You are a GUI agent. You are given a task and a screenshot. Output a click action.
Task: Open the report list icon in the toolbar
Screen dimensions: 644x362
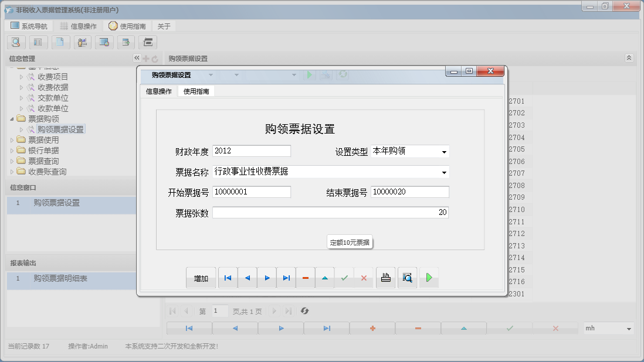[38, 42]
